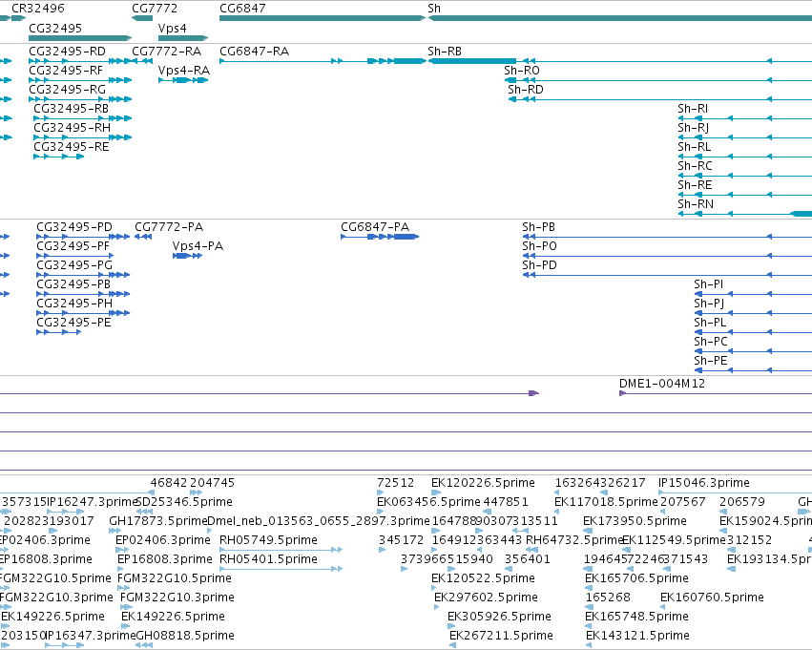Select protein Sh-PD label
This screenshot has width=812, height=650.
click(x=540, y=265)
